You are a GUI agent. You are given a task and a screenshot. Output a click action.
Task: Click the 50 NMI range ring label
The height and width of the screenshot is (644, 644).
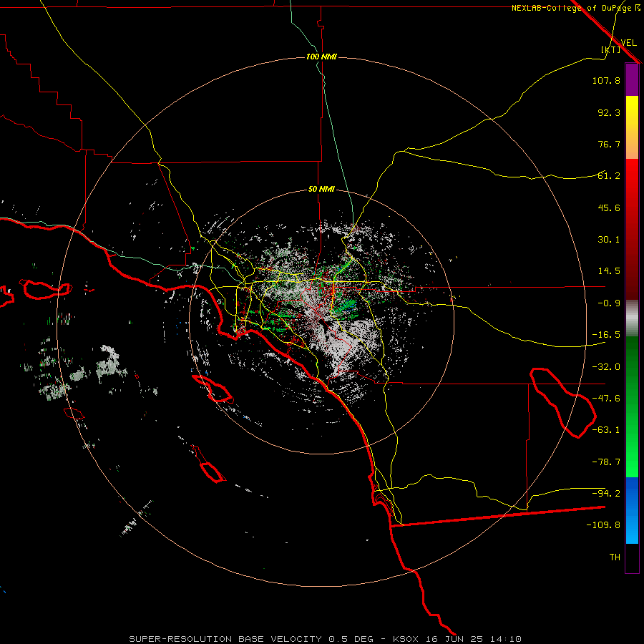[x=321, y=190]
